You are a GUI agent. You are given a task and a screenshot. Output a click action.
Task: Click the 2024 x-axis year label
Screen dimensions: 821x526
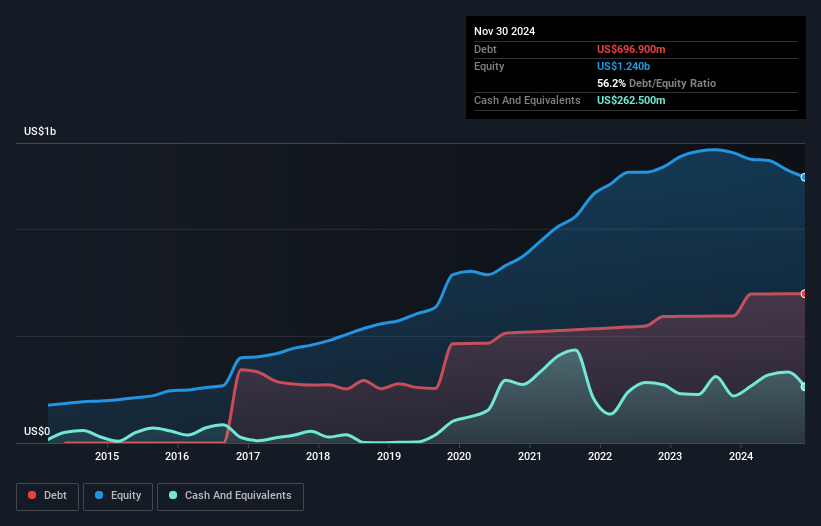pyautogui.click(x=741, y=456)
